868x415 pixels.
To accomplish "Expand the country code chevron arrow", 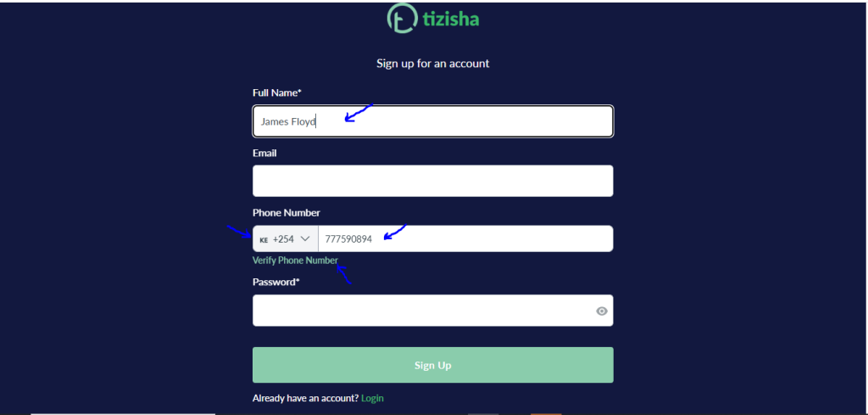I will click(x=305, y=238).
